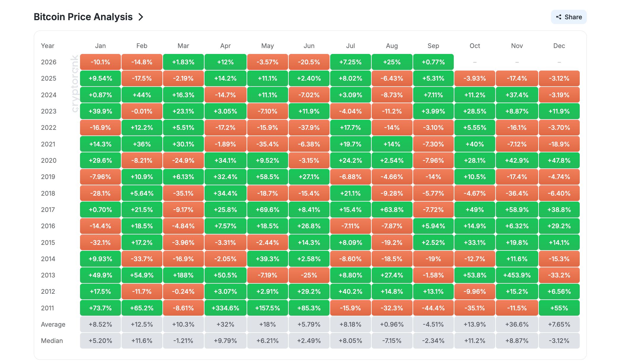Click the cryptorank watermark logo
The height and width of the screenshot is (364, 639).
75,84
